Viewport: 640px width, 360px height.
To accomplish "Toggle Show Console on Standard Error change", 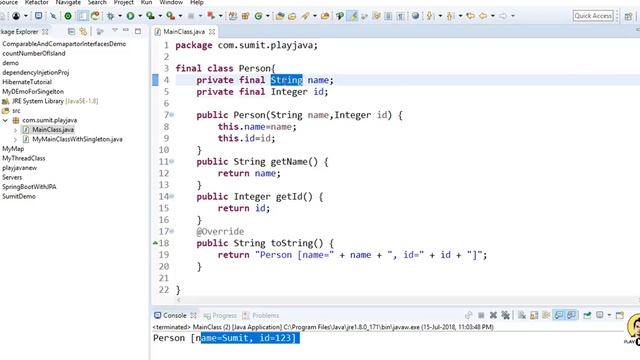I will (571, 315).
